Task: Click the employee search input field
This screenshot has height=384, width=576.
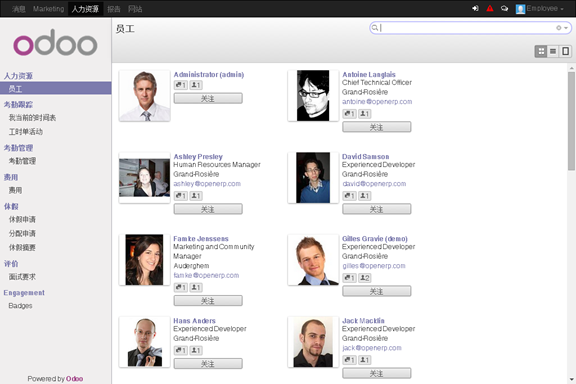Action: [467, 28]
